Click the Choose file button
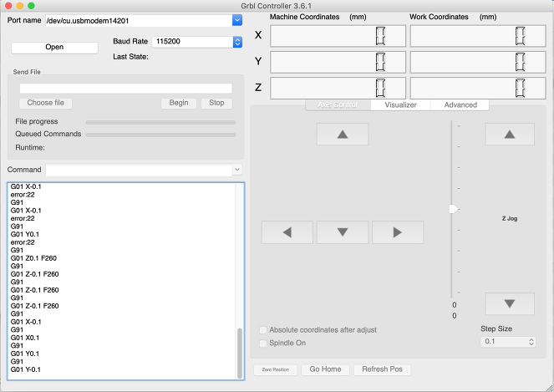Image resolution: width=554 pixels, height=392 pixels. pos(46,103)
